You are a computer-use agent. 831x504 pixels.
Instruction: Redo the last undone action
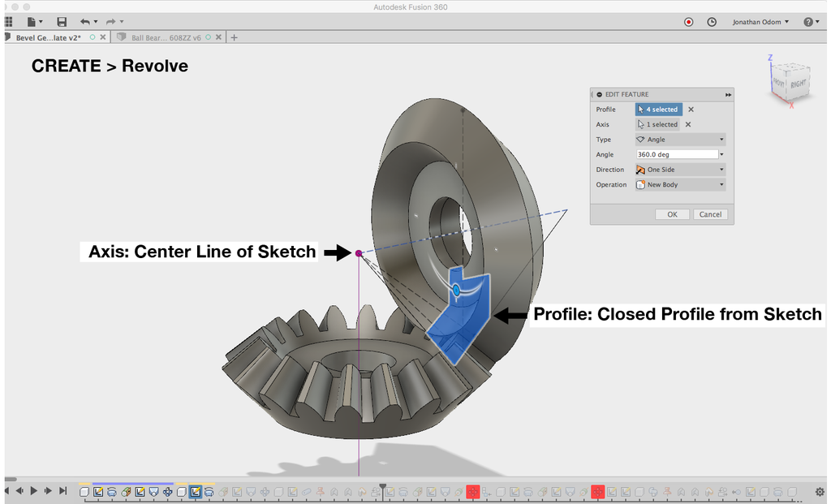tap(110, 22)
